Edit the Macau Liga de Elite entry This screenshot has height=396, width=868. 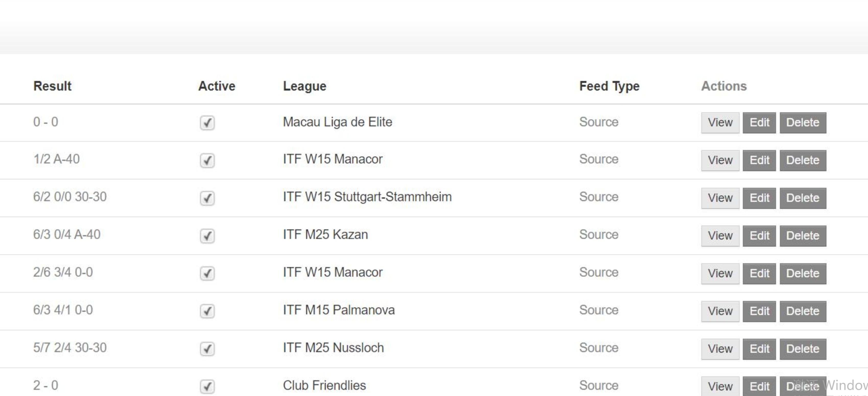click(x=759, y=123)
